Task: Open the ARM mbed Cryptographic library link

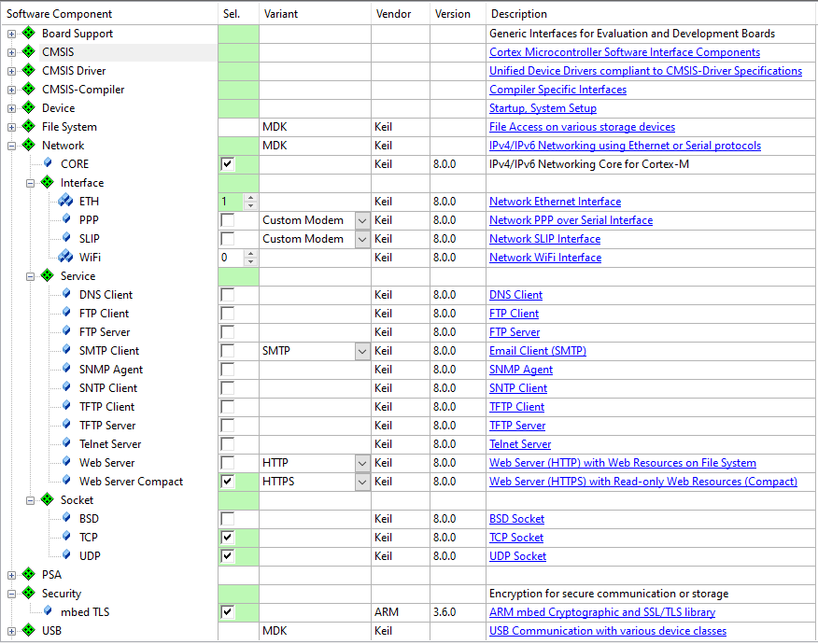Action: click(602, 612)
